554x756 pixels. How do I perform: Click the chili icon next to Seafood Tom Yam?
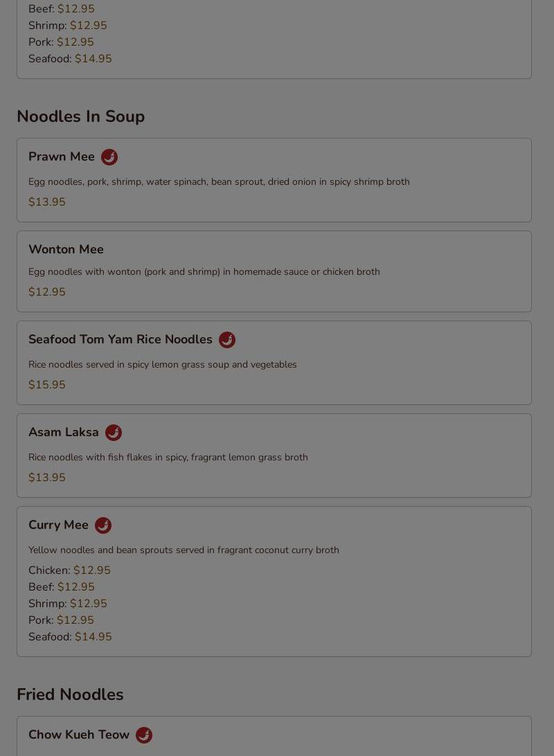click(227, 340)
